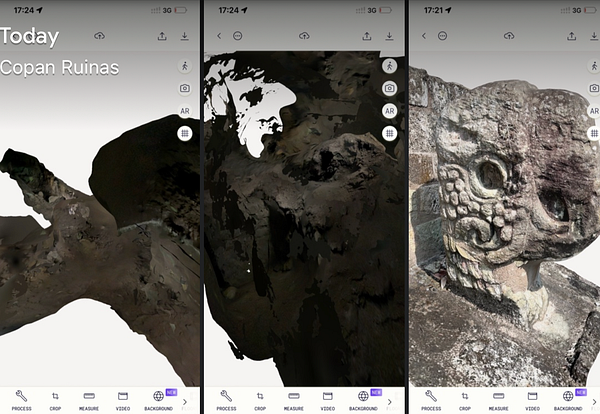This screenshot has height=414, width=600.
Task: Select Video tool in middle screen
Action: click(x=328, y=401)
